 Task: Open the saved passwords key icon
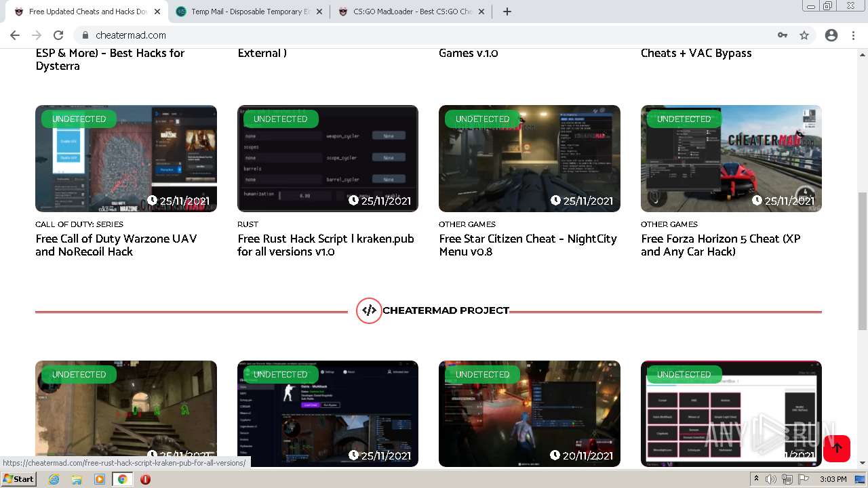point(783,35)
